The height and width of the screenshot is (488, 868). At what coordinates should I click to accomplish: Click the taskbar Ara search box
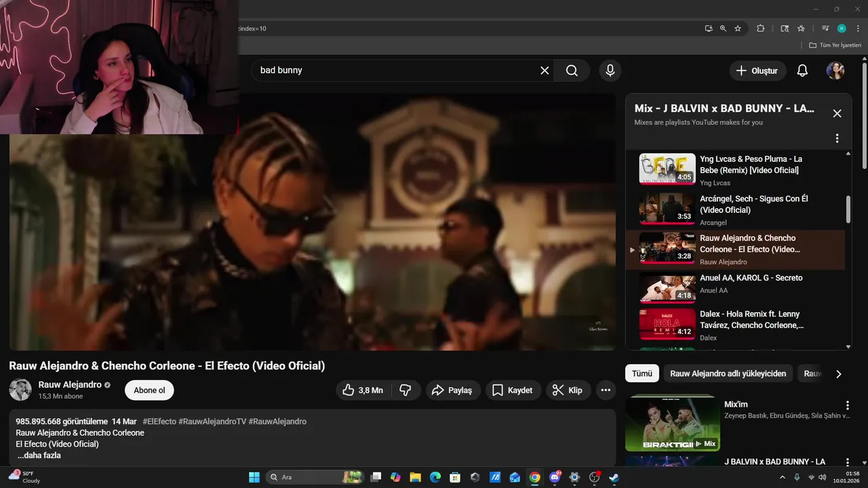click(x=315, y=477)
